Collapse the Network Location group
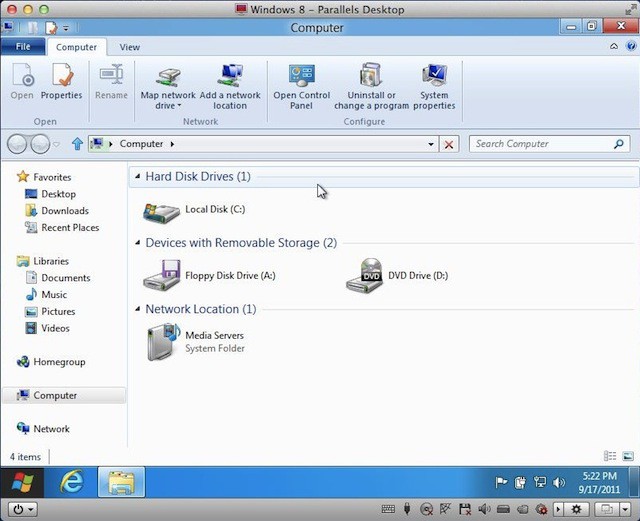Screen dimensions: 640x521 (137, 310)
